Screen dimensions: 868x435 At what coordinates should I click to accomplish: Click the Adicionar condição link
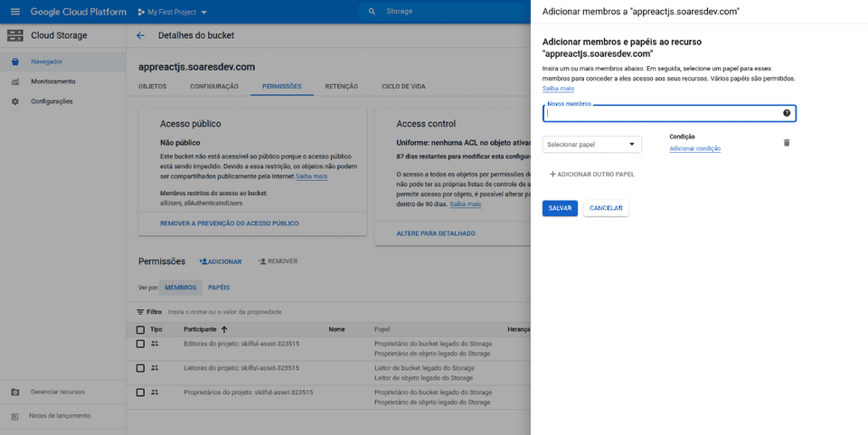click(694, 148)
